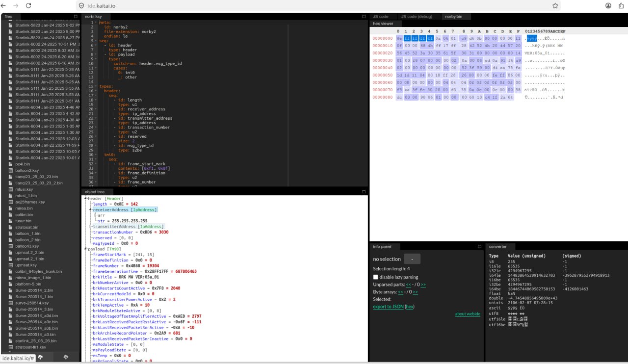Maximize the info panel

tap(479, 246)
